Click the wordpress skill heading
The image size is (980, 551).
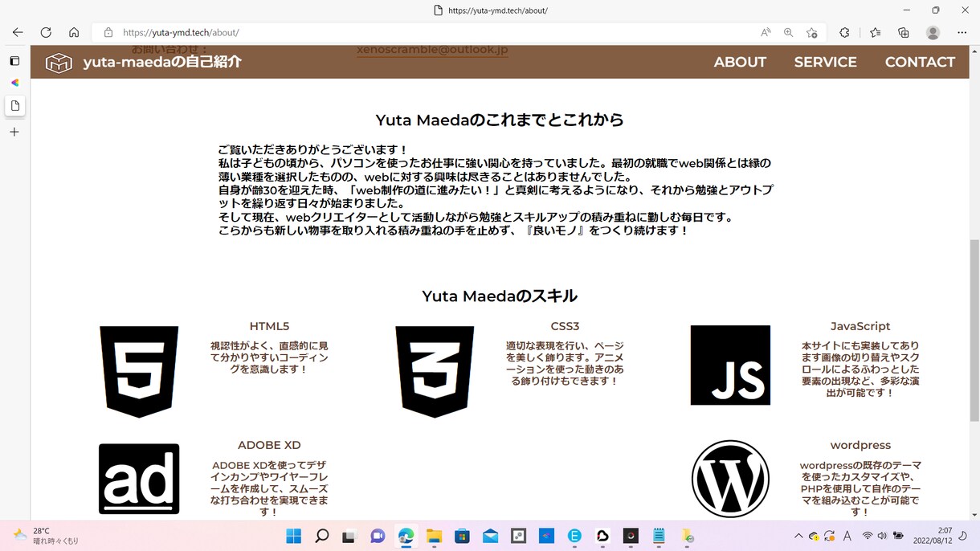[860, 445]
